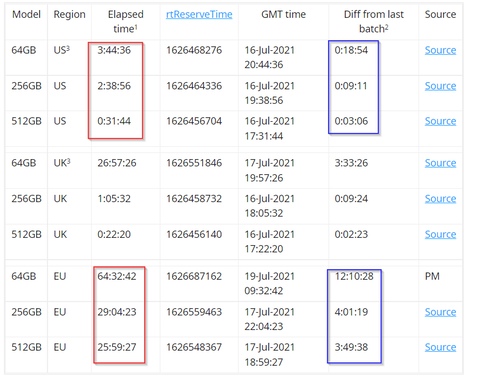
Task: Click the PM source cell for 64GB EU
Action: pyautogui.click(x=432, y=276)
